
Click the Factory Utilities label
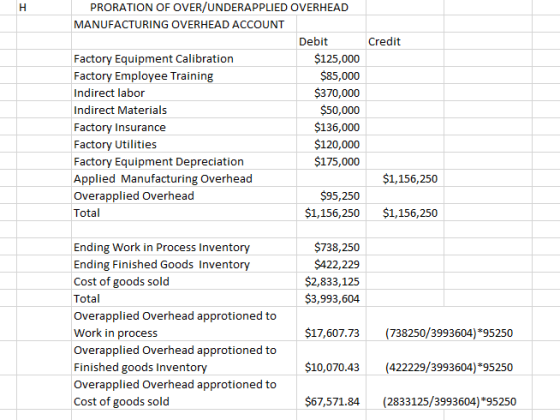pos(115,144)
